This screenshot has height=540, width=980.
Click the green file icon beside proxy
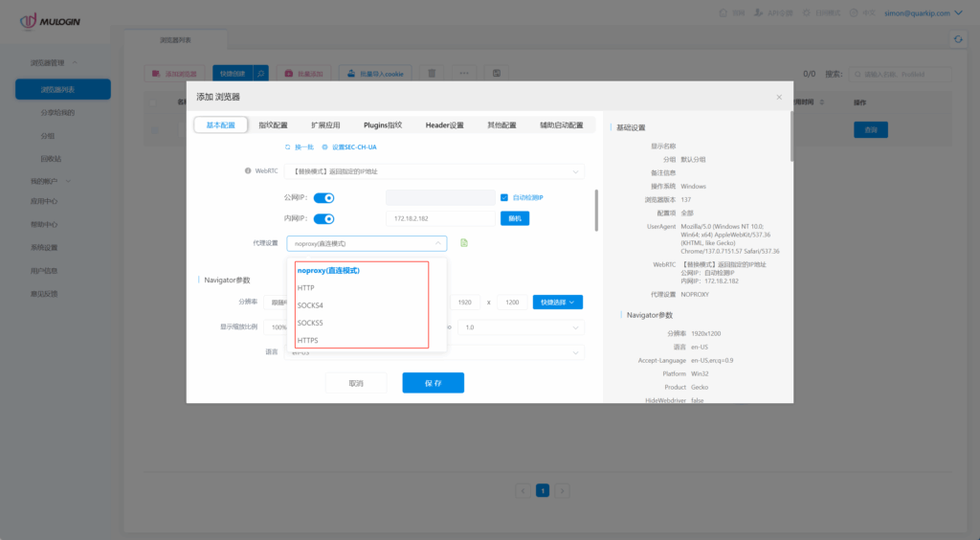pos(464,242)
